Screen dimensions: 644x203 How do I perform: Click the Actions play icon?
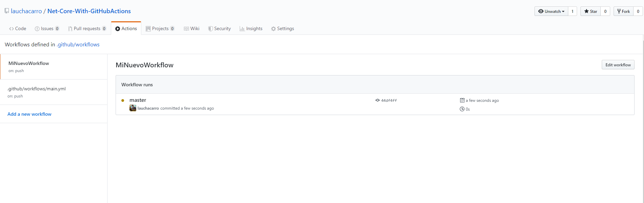(118, 29)
